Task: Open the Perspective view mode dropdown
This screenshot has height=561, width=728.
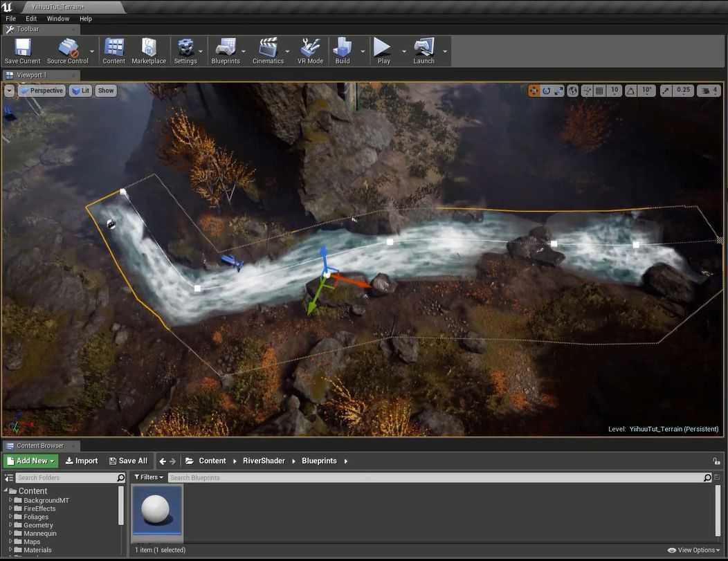Action: click(42, 91)
